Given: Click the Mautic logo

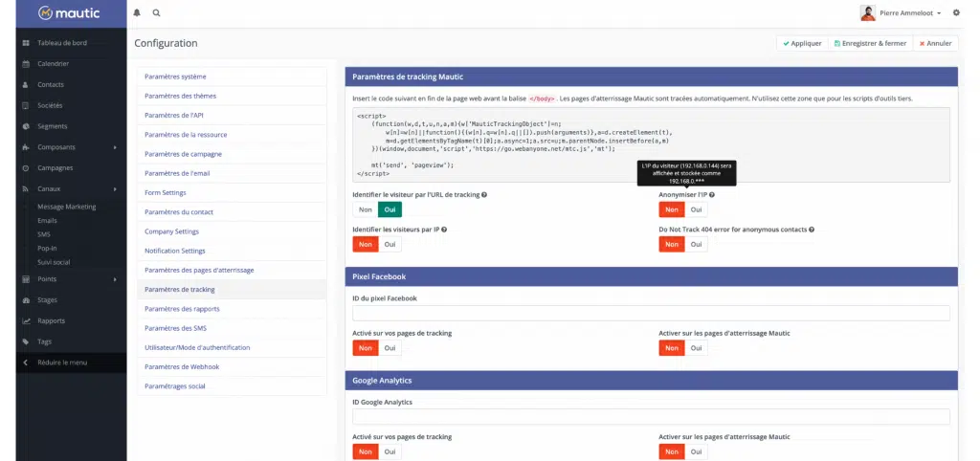Looking at the screenshot, I should (x=69, y=12).
